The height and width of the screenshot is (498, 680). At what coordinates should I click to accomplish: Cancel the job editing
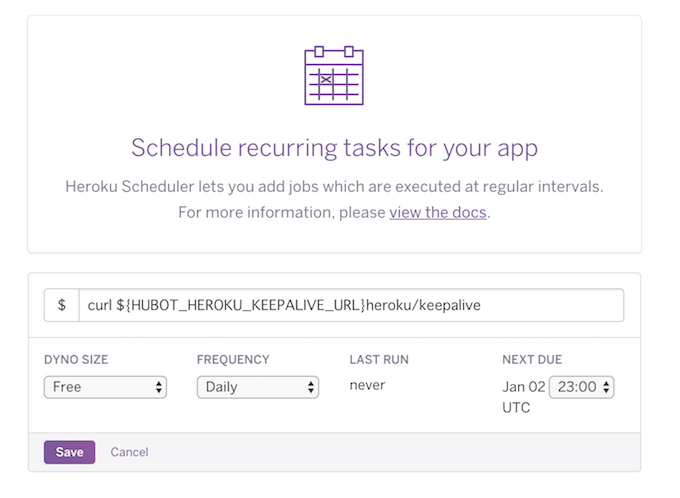[129, 452]
